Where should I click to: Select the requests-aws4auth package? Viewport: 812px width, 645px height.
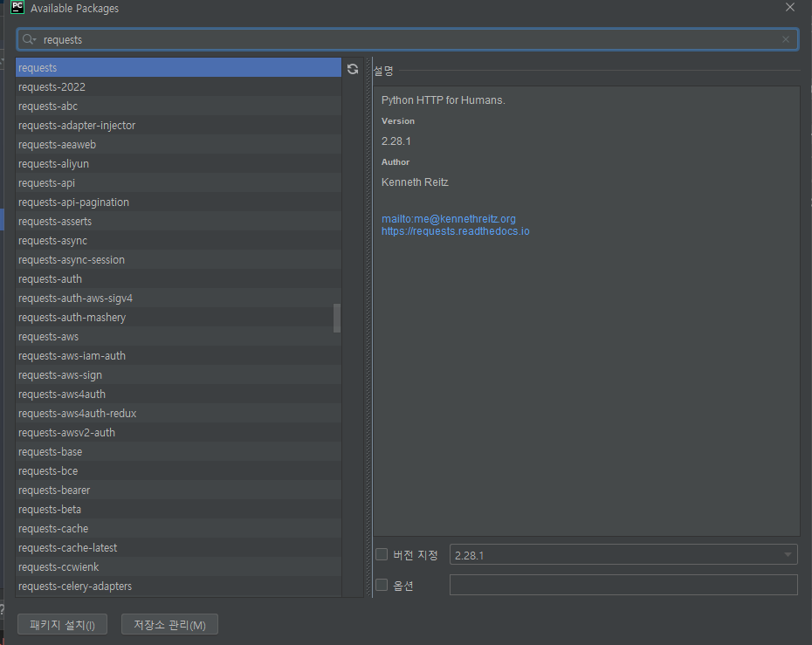(x=178, y=394)
